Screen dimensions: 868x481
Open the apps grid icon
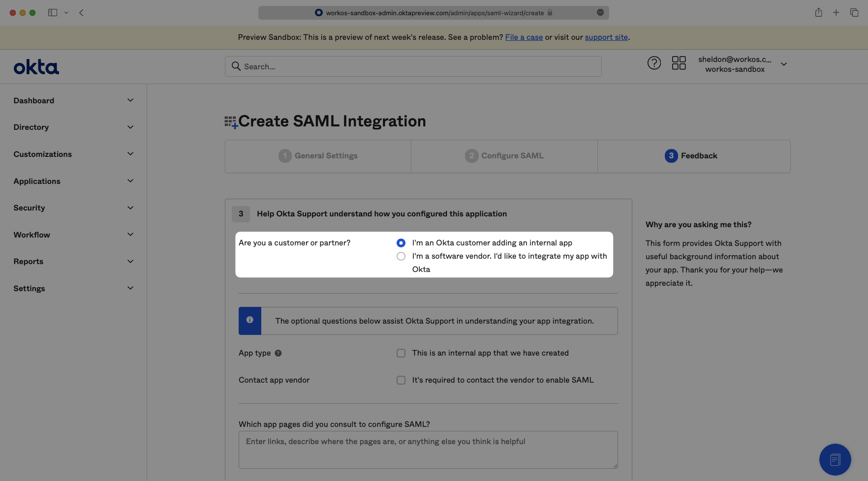pyautogui.click(x=679, y=63)
